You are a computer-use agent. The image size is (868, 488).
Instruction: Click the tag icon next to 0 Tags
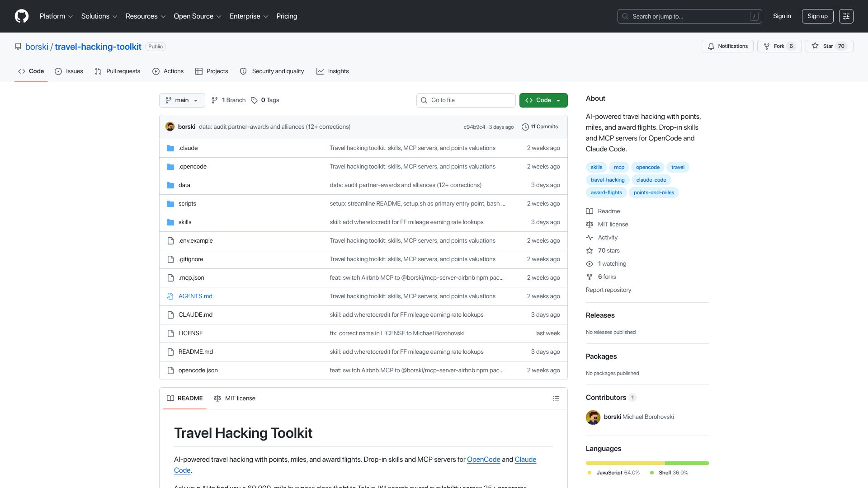(x=254, y=100)
